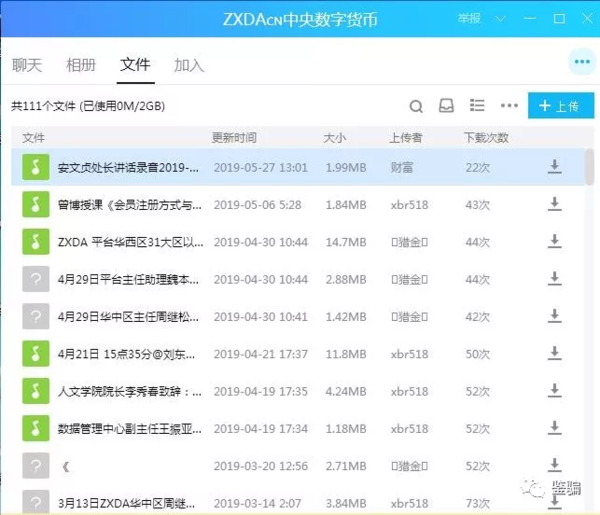The height and width of the screenshot is (515, 600).
Task: Click the unknown-type icon of 4月29日平台主任助理 file
Action: point(36,279)
